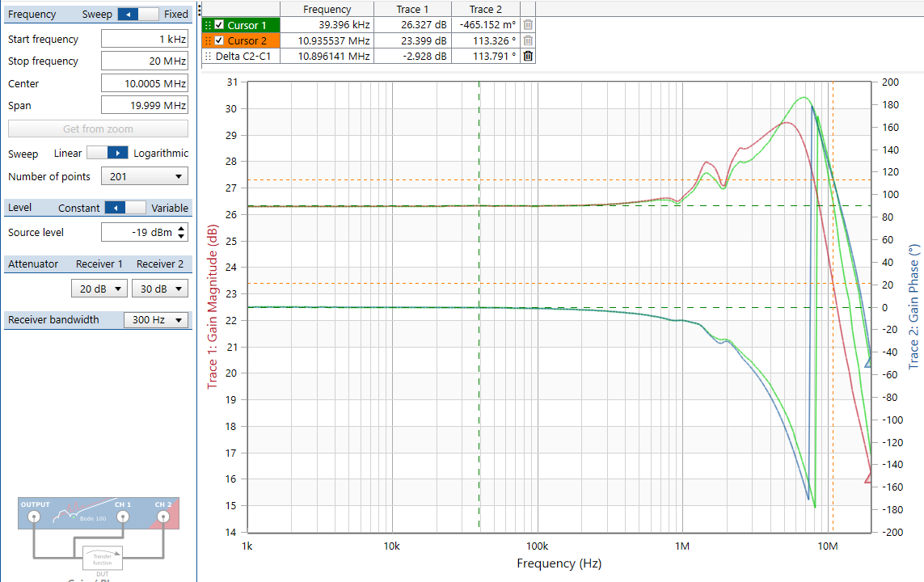The height and width of the screenshot is (582, 924).
Task: Click the Frequency (Hz) axis title
Action: [x=559, y=563]
